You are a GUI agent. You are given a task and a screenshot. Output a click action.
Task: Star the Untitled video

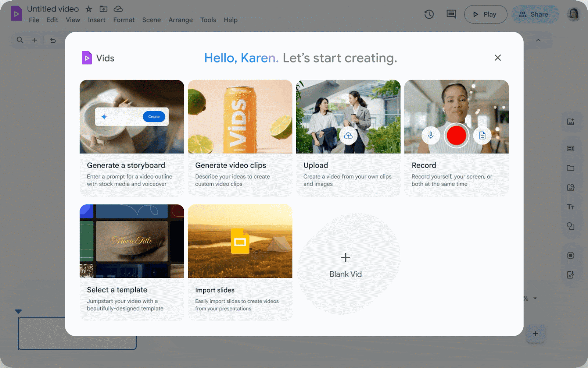coord(89,9)
